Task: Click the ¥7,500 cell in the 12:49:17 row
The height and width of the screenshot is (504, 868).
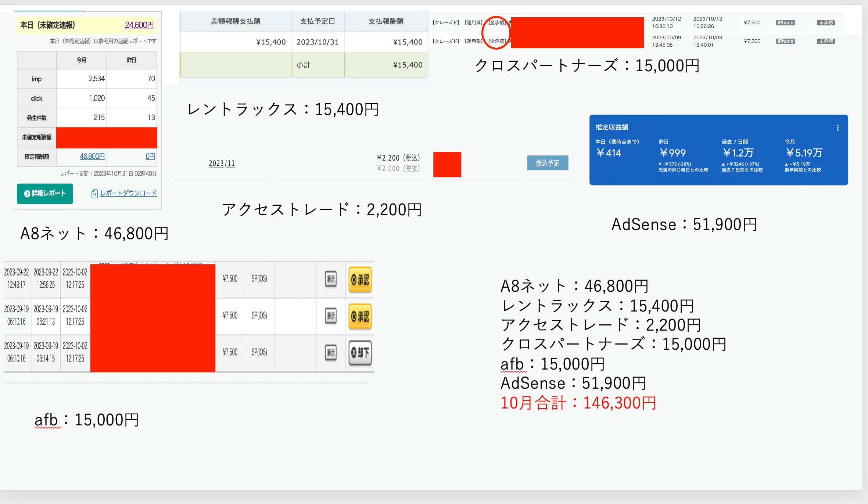Action: point(230,279)
